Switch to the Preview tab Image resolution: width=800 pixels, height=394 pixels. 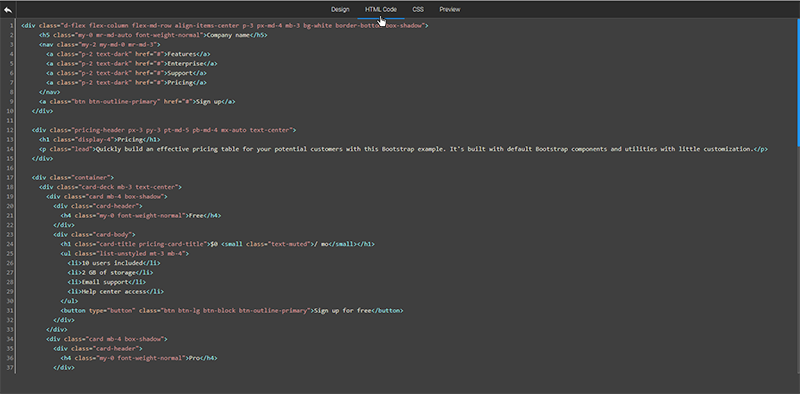click(x=449, y=9)
